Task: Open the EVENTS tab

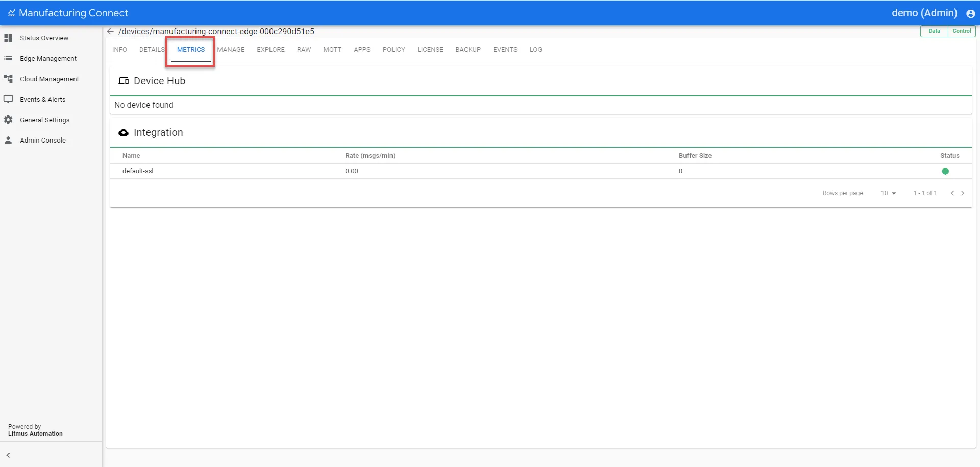Action: (505, 50)
